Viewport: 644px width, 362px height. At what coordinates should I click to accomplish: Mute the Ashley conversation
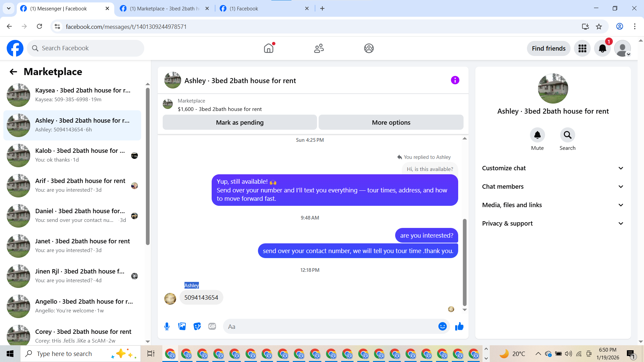click(537, 135)
